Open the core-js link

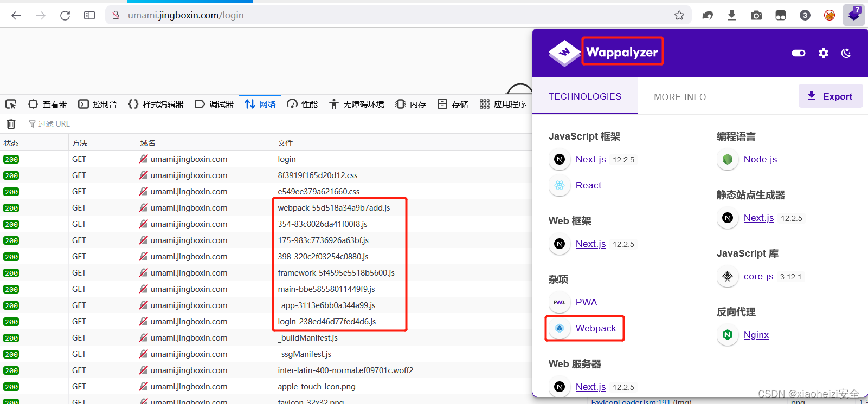[x=758, y=276]
